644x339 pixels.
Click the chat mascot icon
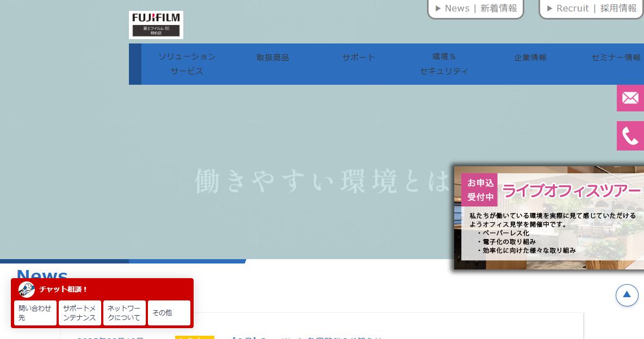(26, 290)
